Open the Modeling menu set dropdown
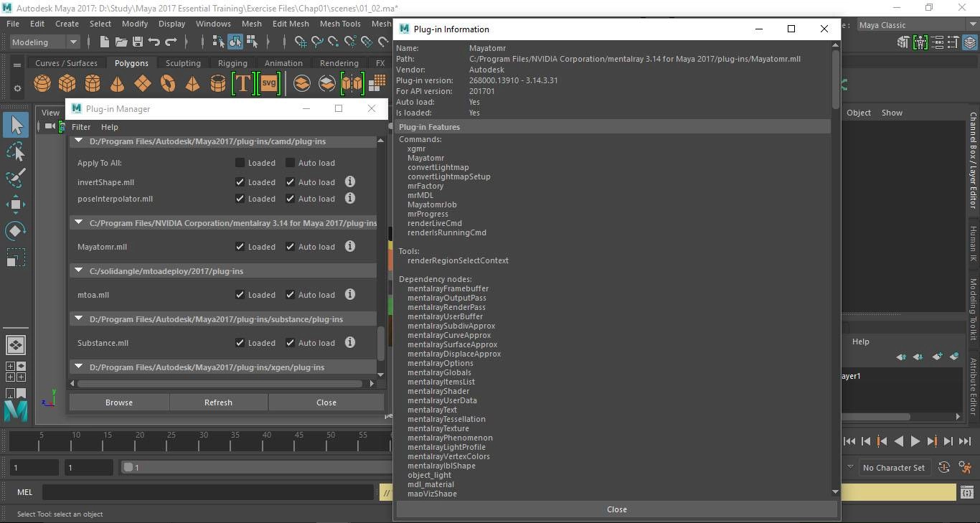Image resolution: width=980 pixels, height=523 pixels. 44,42
